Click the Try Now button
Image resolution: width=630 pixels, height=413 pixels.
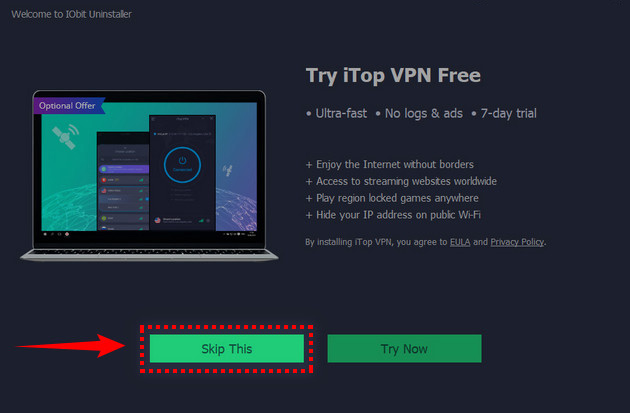404,348
